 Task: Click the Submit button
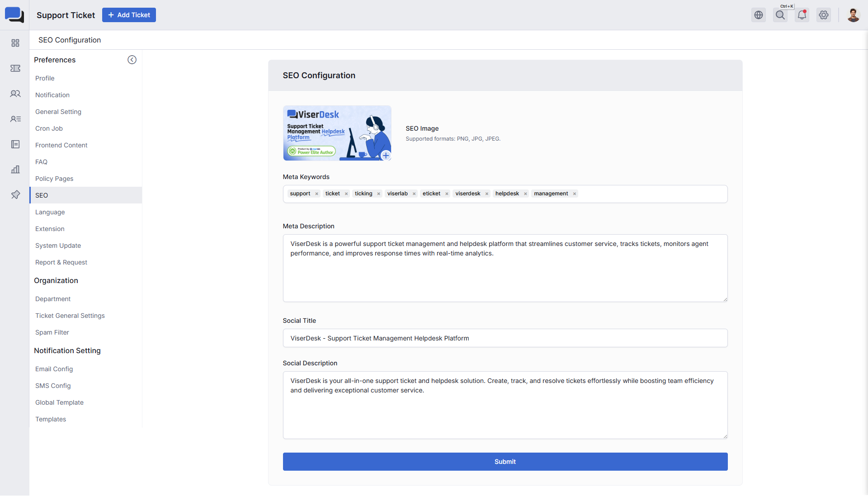click(505, 462)
